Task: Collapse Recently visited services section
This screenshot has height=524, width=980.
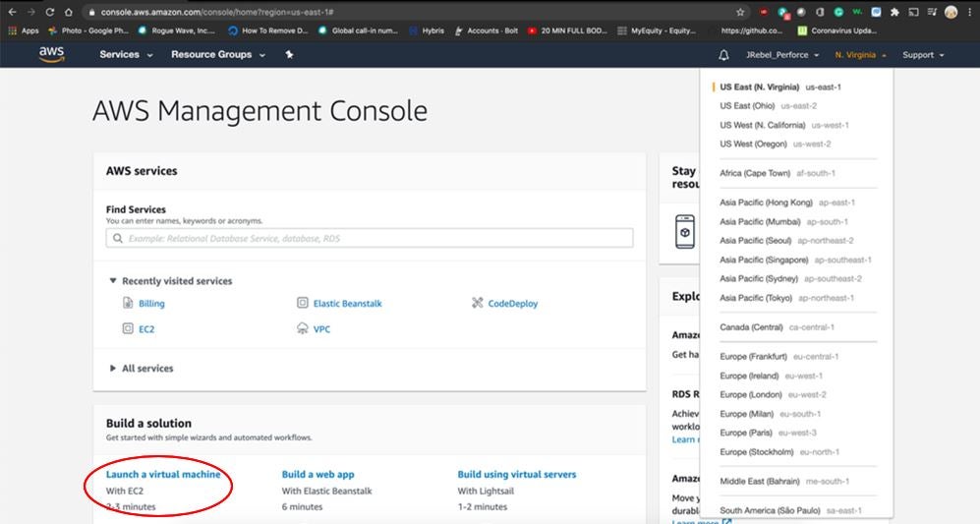Action: [112, 281]
